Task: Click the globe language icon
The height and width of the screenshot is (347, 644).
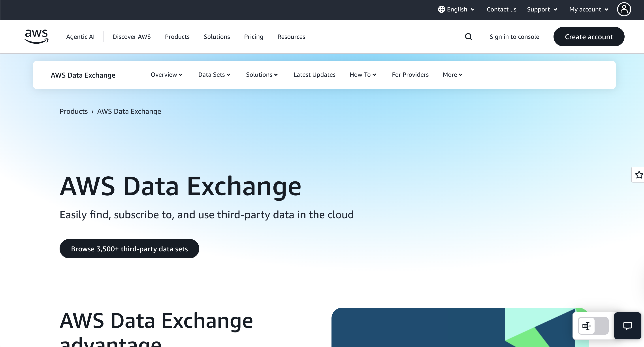Action: (441, 9)
